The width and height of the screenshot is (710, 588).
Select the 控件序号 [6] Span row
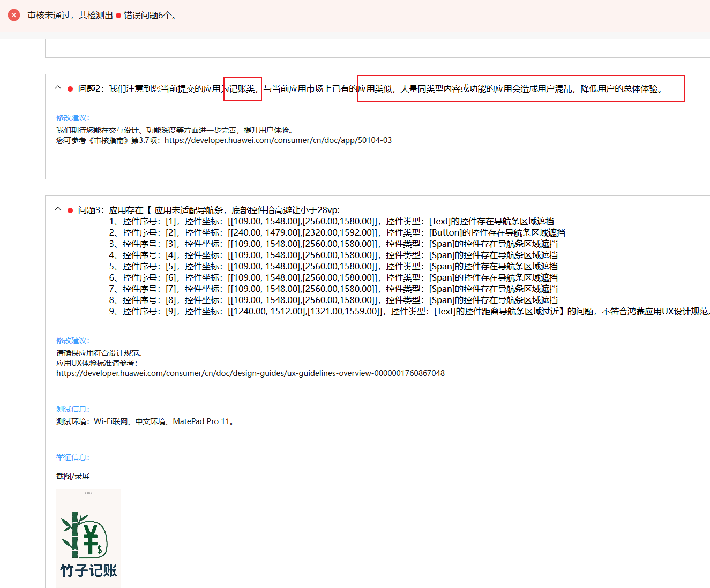pyautogui.click(x=333, y=278)
